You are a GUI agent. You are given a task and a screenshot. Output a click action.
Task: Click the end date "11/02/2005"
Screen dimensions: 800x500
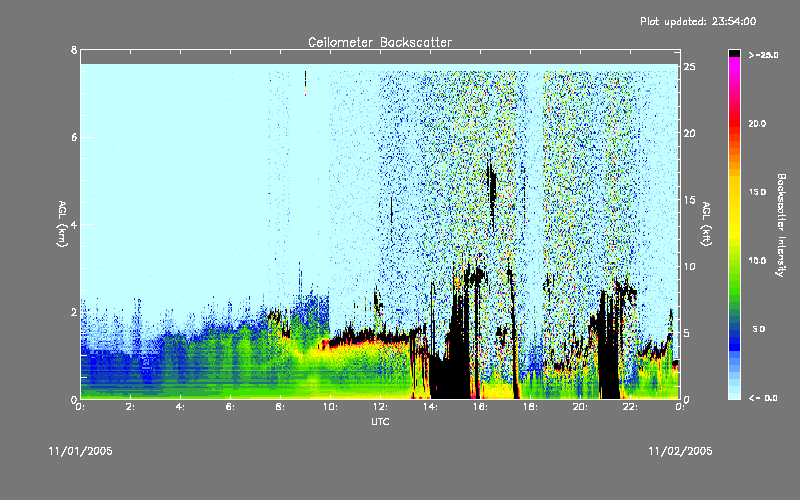[x=680, y=451]
